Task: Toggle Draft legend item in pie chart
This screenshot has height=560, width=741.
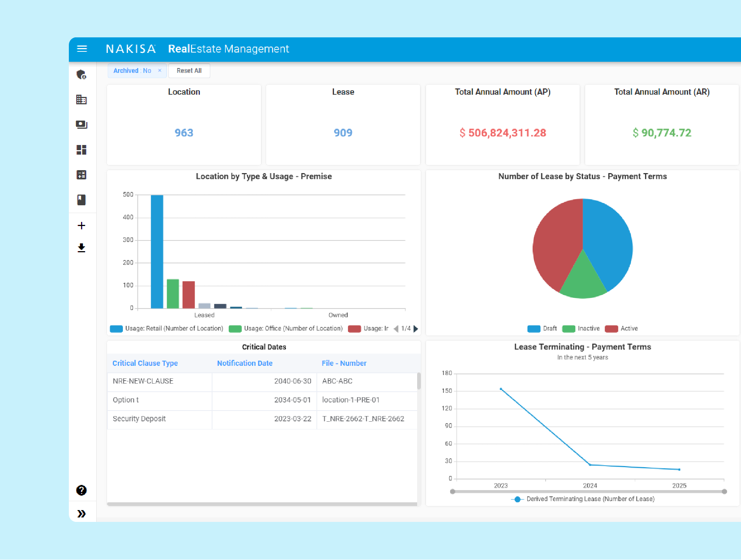Action: coord(542,328)
